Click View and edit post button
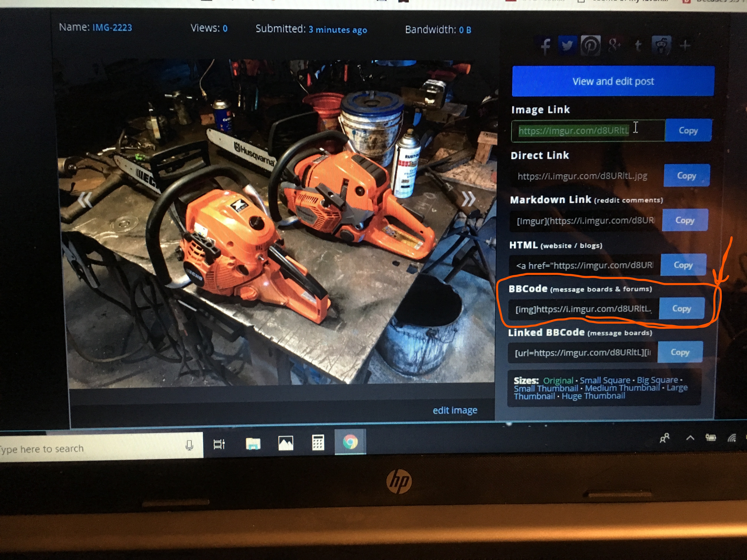 point(613,81)
